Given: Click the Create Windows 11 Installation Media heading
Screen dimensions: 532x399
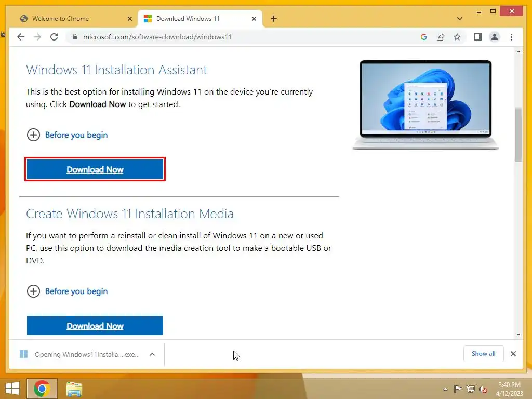Looking at the screenshot, I should pos(130,214).
